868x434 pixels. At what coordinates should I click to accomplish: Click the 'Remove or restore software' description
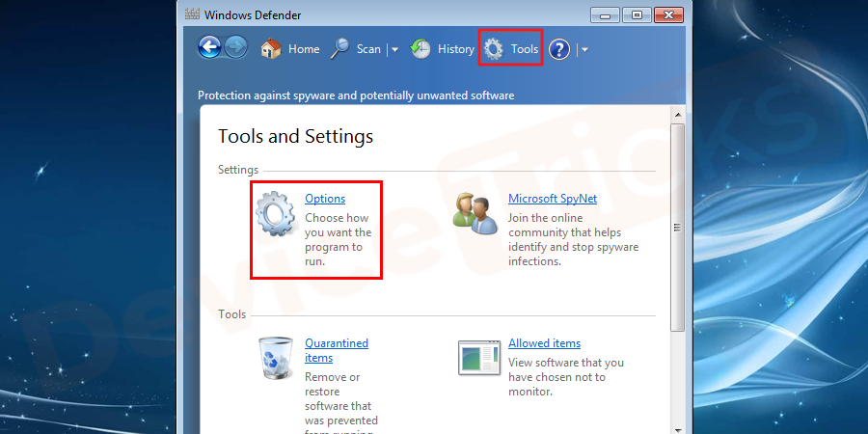pyautogui.click(x=341, y=402)
